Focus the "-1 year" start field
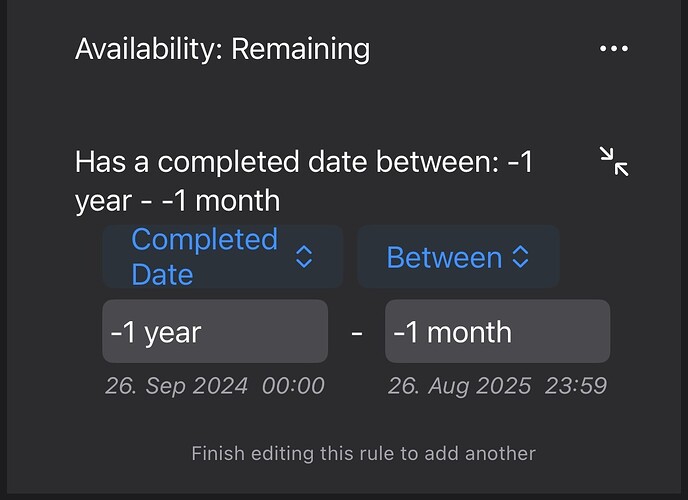Image resolution: width=688 pixels, height=500 pixels. (214, 331)
